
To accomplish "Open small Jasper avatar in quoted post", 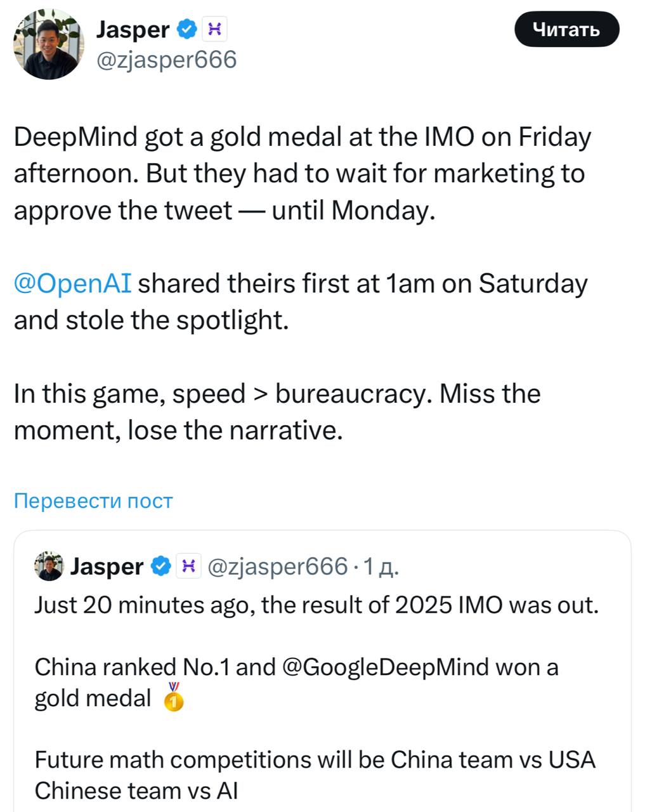I will (x=49, y=566).
